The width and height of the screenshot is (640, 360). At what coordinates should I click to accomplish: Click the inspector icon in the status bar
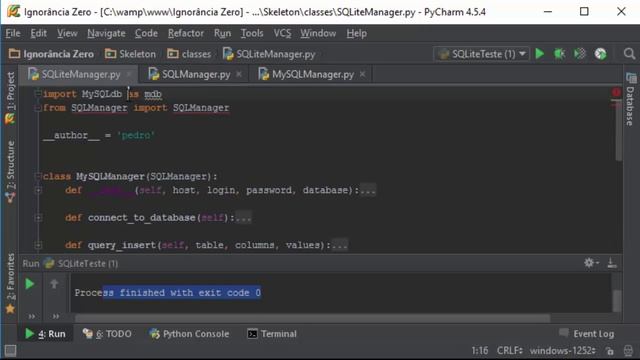pos(629,351)
